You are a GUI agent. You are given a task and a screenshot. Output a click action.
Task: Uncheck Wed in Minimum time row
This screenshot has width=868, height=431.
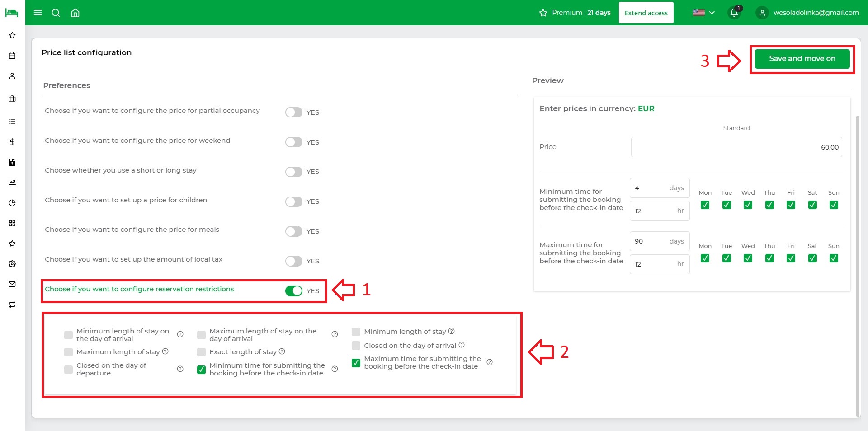(x=748, y=205)
